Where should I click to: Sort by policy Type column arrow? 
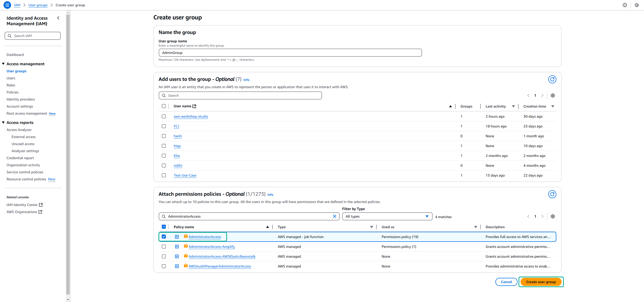click(371, 227)
